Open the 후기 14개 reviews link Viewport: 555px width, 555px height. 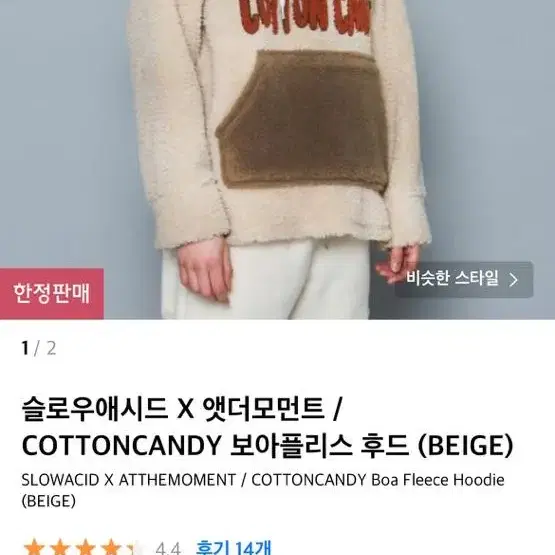233,547
